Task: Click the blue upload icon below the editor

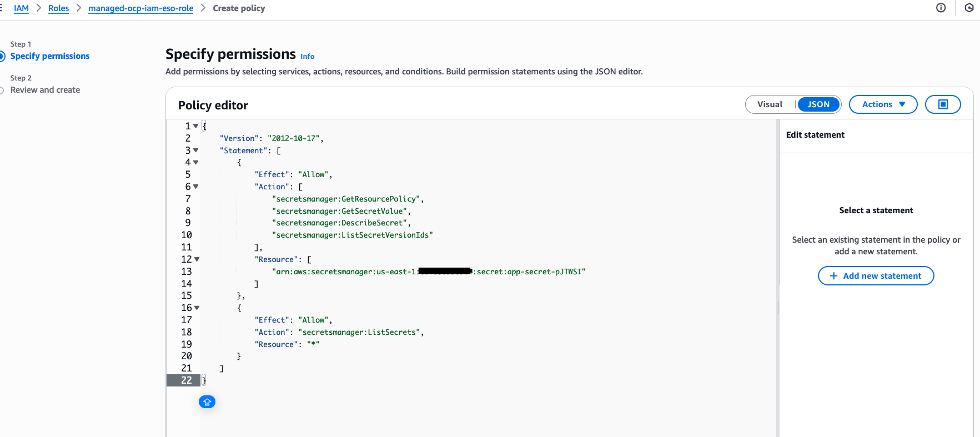Action: click(207, 402)
